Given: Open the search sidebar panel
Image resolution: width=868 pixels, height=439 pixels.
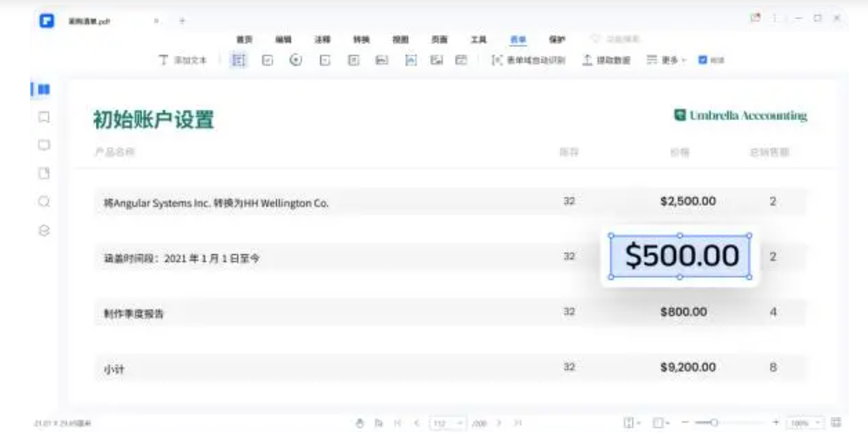Looking at the screenshot, I should pyautogui.click(x=44, y=202).
